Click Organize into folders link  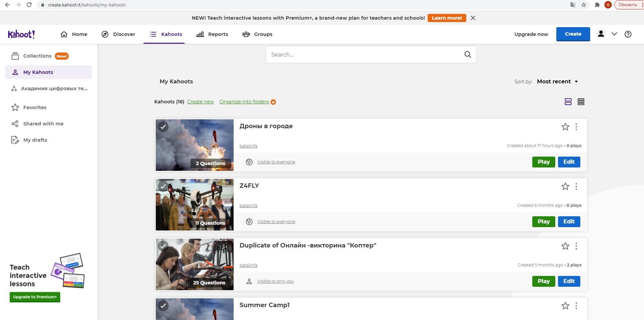[x=244, y=102]
